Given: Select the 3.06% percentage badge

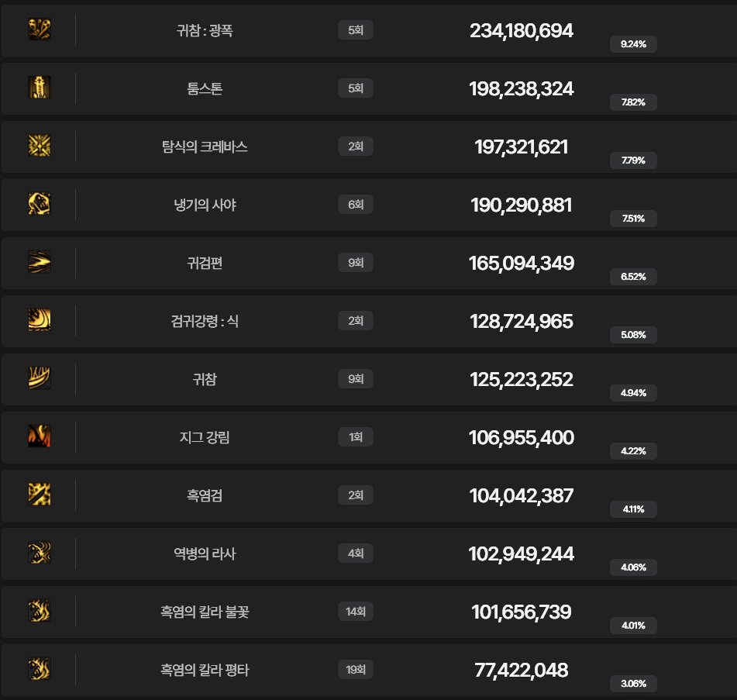Looking at the screenshot, I should (x=633, y=684).
